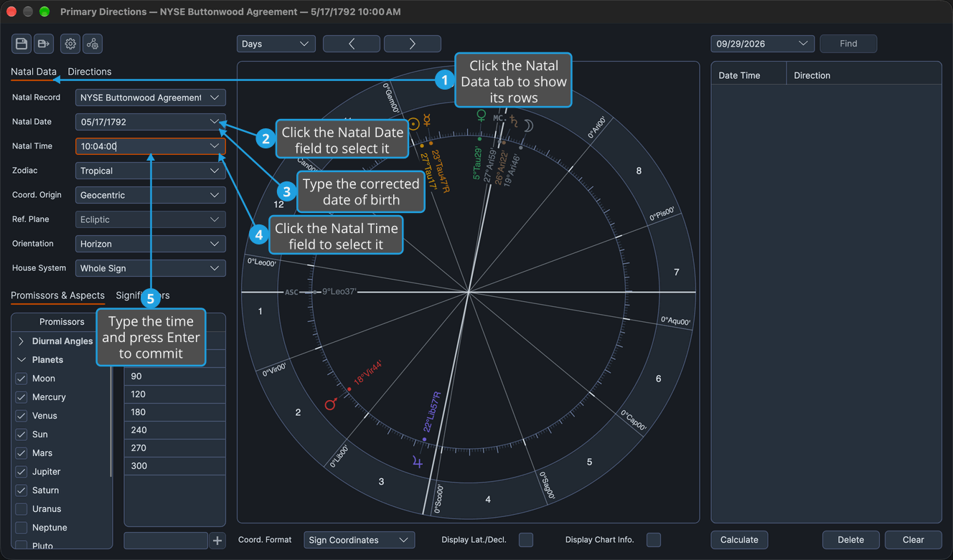Click the Clear button

click(x=913, y=540)
